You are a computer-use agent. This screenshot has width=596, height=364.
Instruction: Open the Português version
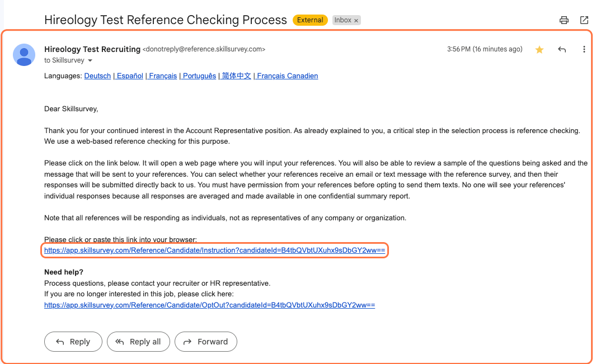tap(199, 75)
